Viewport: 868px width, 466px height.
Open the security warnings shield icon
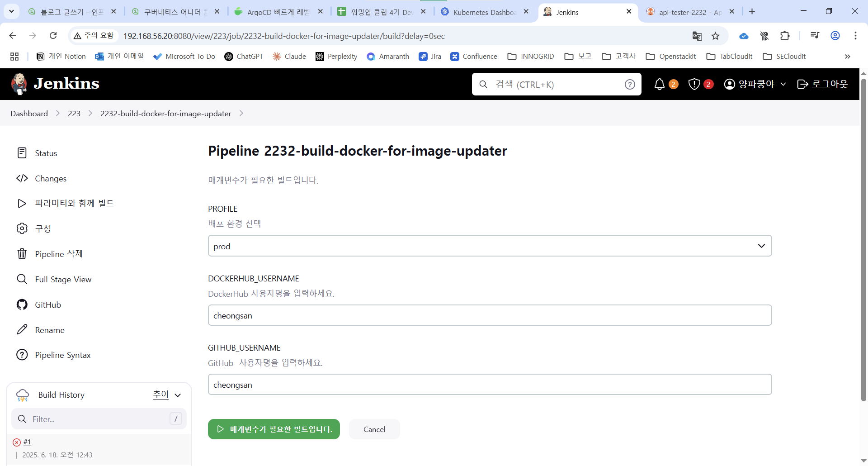(x=694, y=84)
